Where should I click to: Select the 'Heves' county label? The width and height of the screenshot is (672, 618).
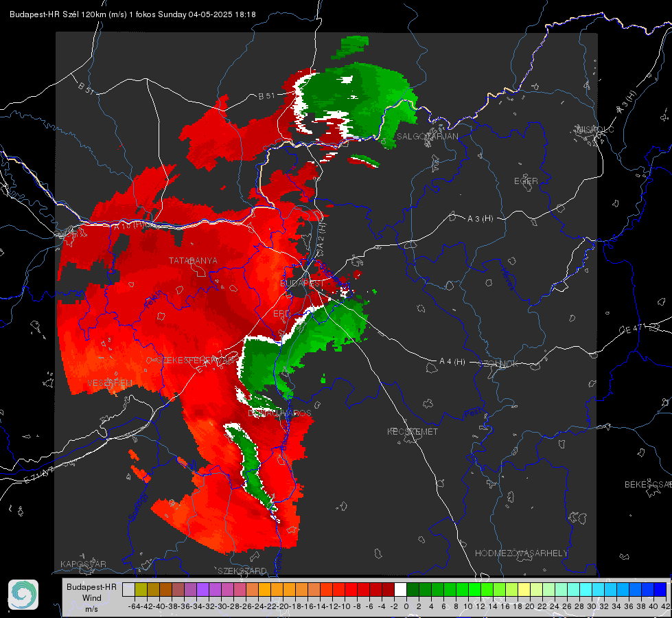(507, 279)
